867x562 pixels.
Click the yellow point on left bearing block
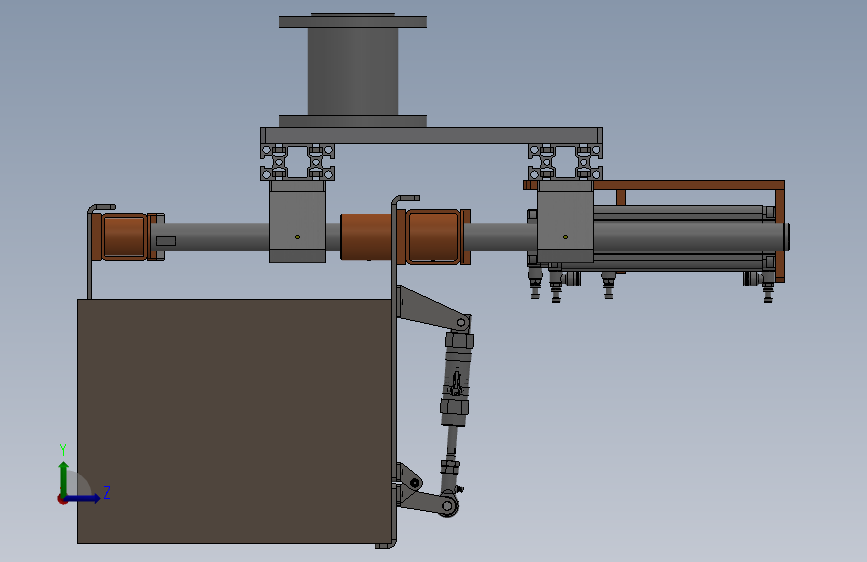pos(297,237)
